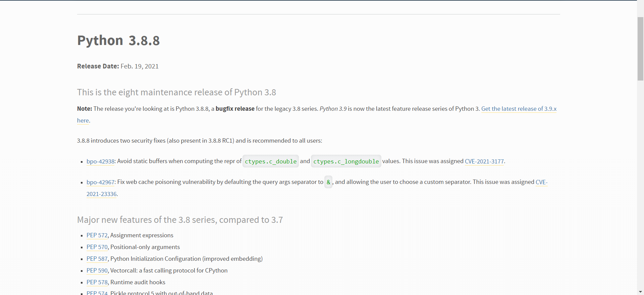Open the bpo-42938 issue link
The width and height of the screenshot is (644, 295).
(x=101, y=161)
